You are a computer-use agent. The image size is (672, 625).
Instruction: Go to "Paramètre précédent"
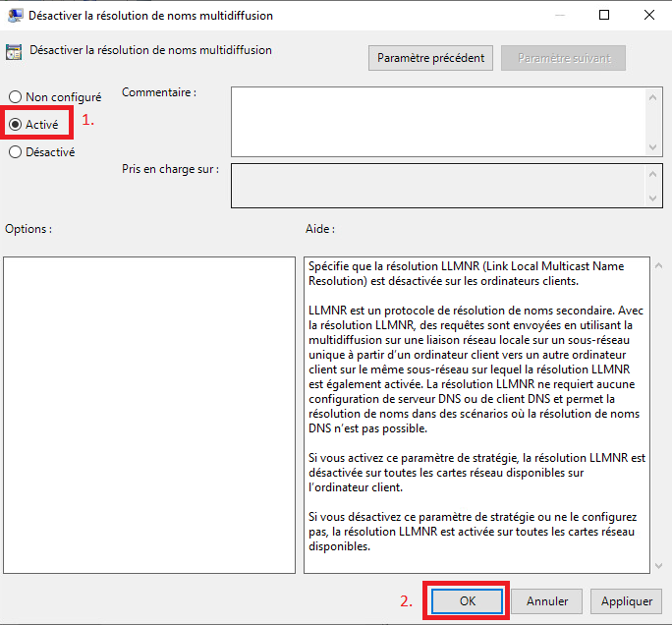[431, 58]
